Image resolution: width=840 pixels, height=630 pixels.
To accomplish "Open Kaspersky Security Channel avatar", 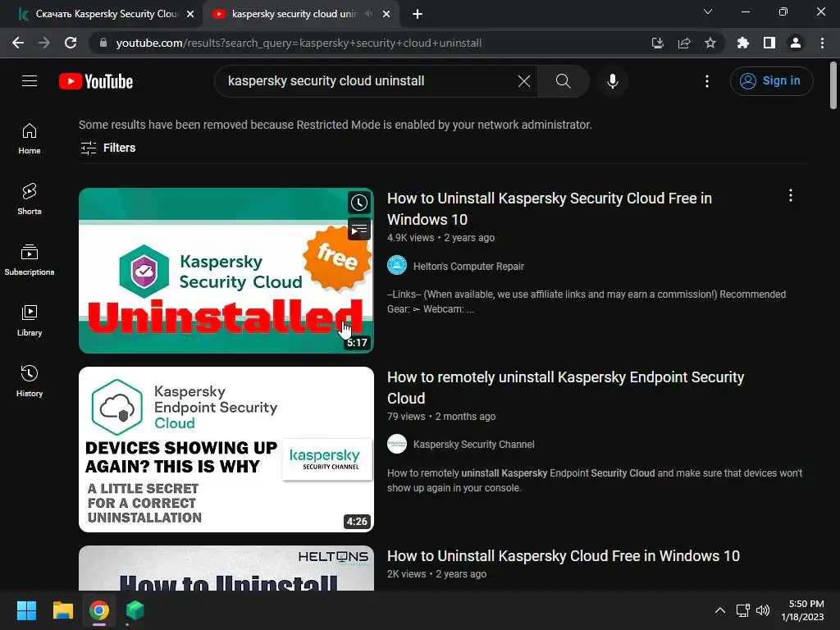I will tap(397, 444).
